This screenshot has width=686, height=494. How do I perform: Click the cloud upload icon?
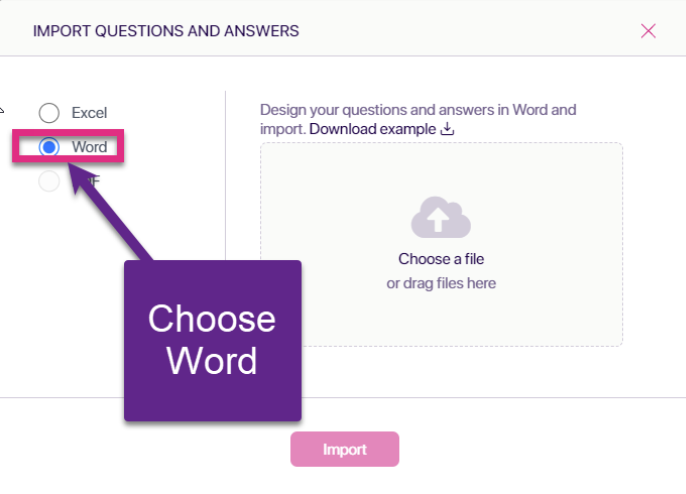[x=441, y=217]
